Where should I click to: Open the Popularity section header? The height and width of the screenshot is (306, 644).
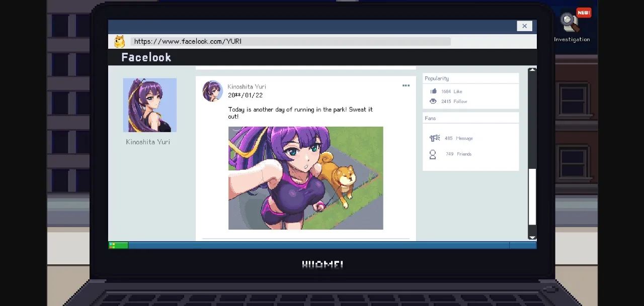point(436,78)
